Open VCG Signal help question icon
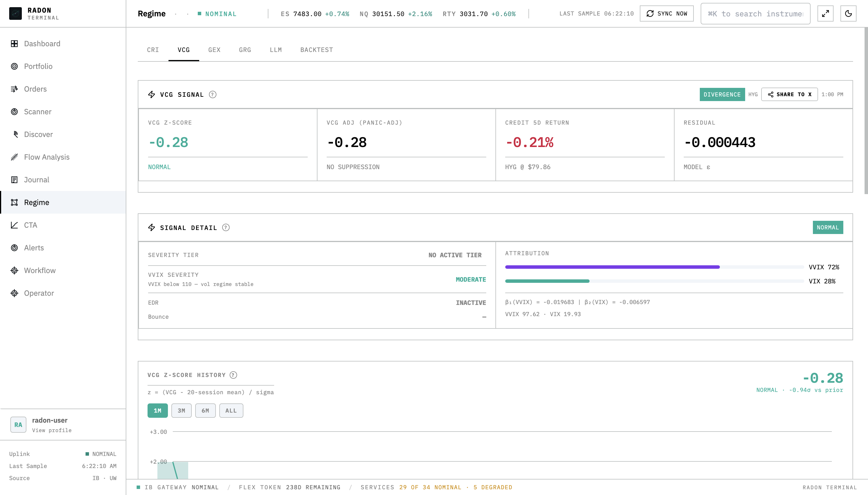This screenshot has width=868, height=495. tap(213, 94)
